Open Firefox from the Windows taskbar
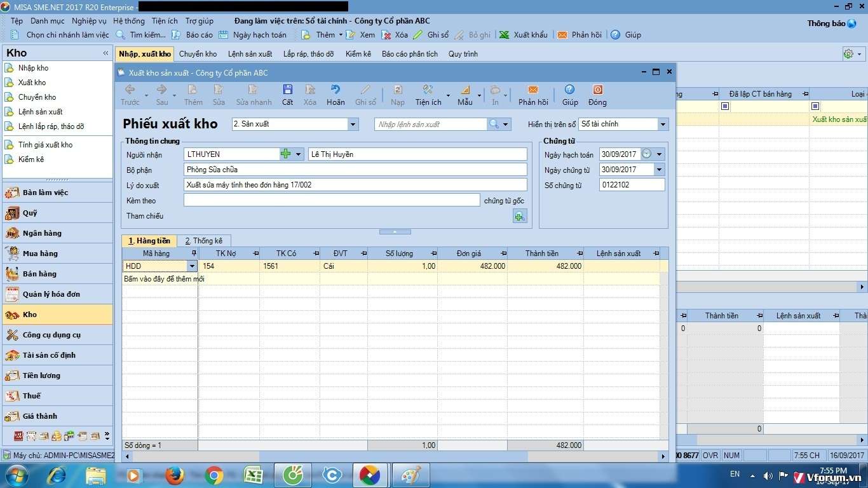 click(174, 475)
